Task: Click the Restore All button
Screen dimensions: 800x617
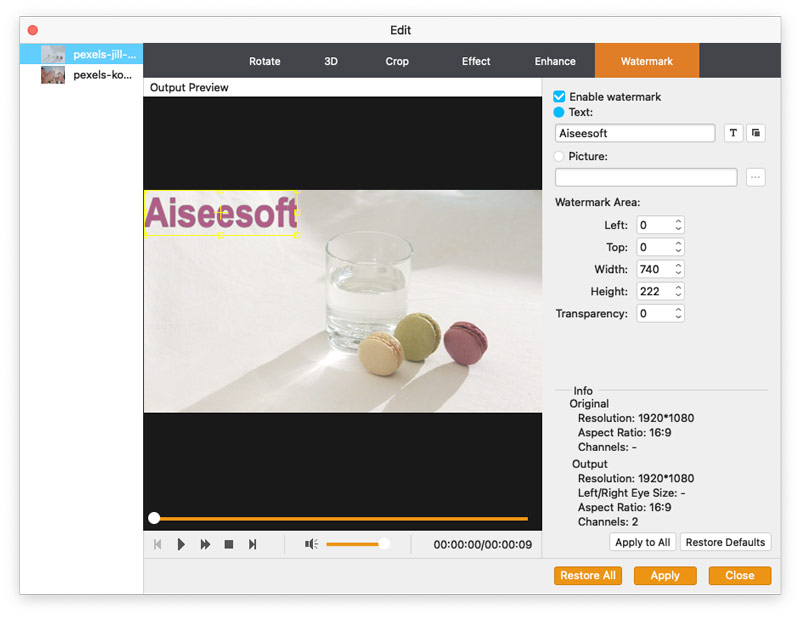Action: 588,576
